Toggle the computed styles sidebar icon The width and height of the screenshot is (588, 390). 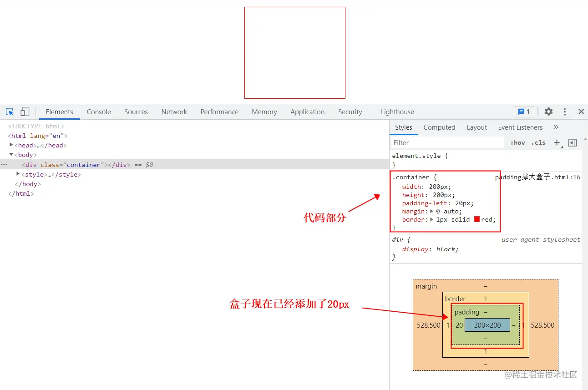point(573,142)
